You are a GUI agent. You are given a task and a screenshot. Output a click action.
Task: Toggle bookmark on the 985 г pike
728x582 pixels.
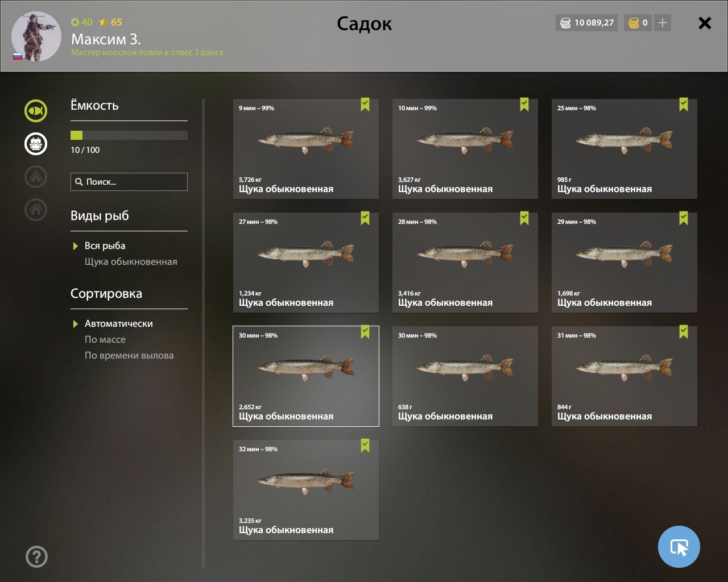click(684, 105)
